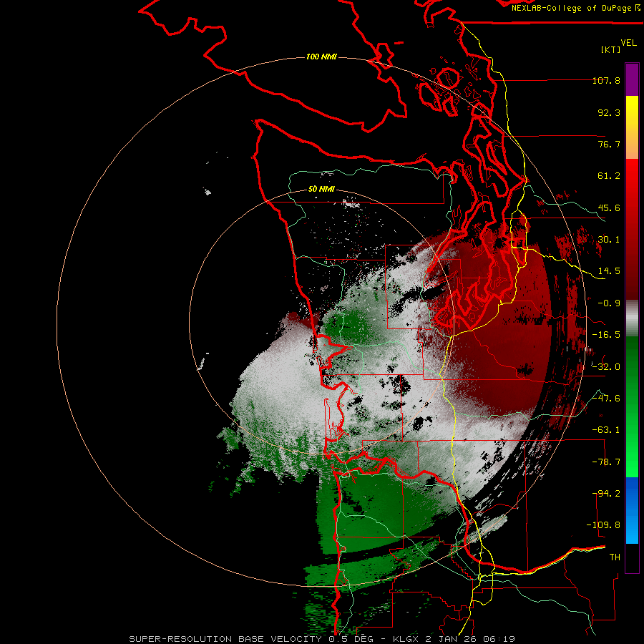The width and height of the screenshot is (644, 644).
Task: Pick the gray near-zero segment of color bar
Action: 632,318
